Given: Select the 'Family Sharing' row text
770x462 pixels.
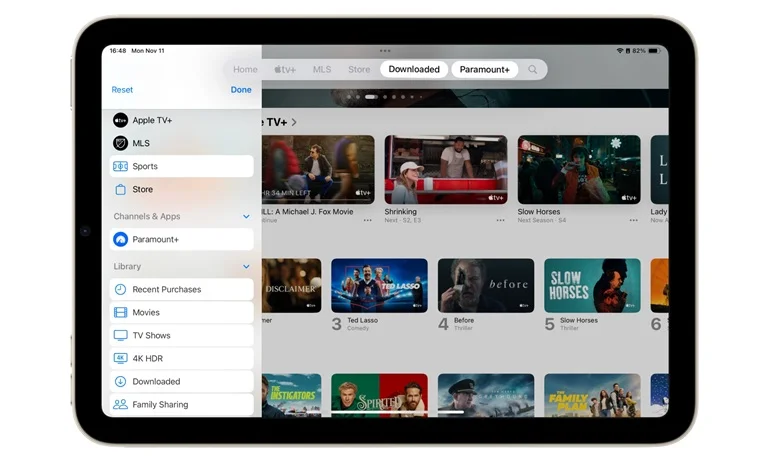Looking at the screenshot, I should (160, 405).
